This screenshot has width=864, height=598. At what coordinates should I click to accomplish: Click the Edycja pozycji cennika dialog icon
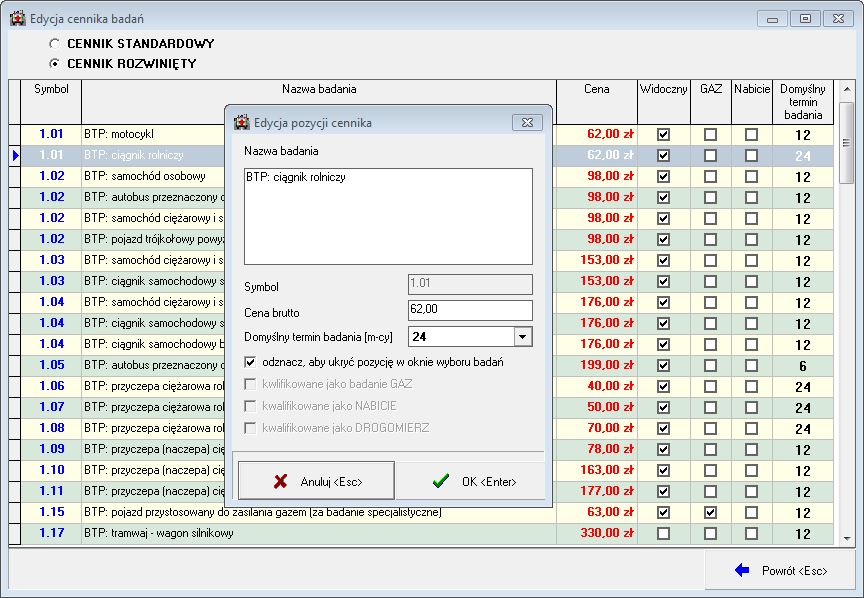coord(241,122)
